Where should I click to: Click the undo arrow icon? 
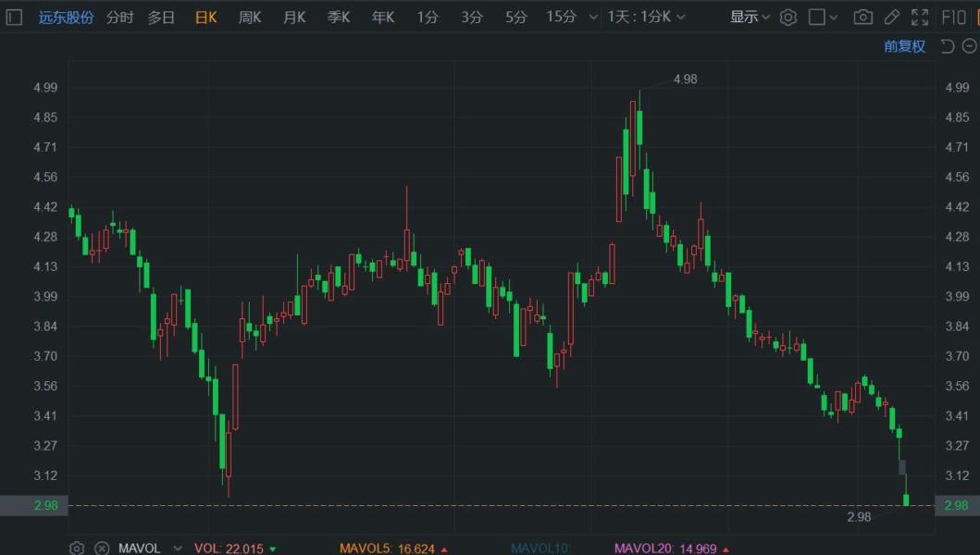coord(948,46)
